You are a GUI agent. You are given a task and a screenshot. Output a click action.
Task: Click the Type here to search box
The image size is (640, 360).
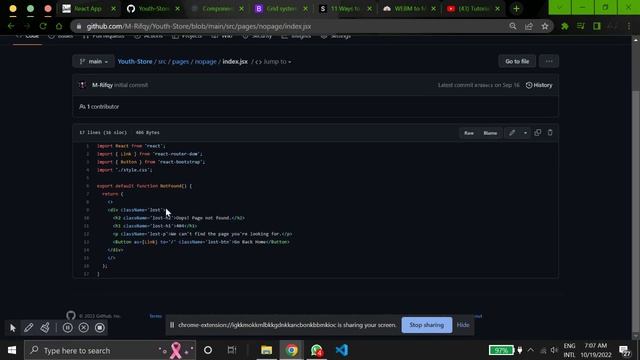pos(110,350)
